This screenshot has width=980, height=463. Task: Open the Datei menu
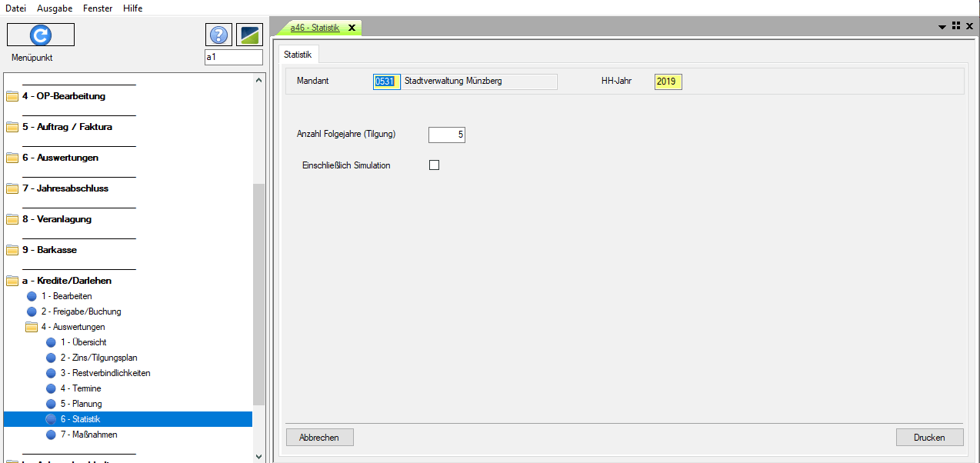point(16,8)
